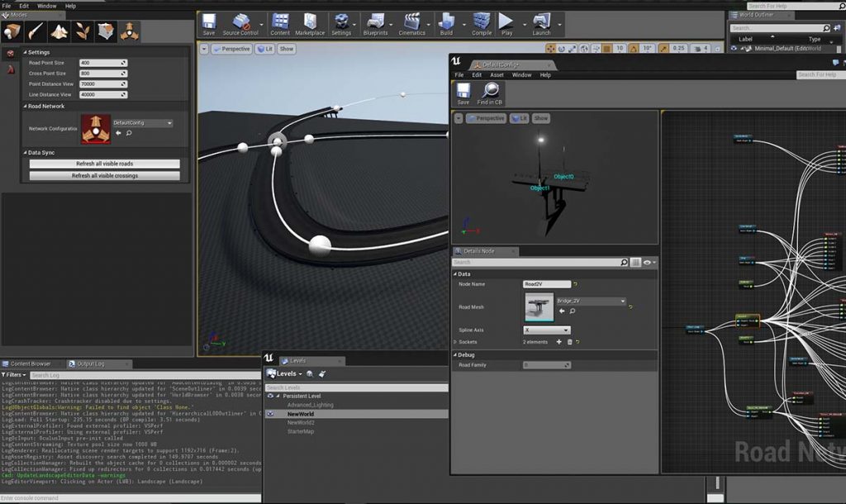Activate the Foliage mode tool
This screenshot has width=846, height=504.
(83, 31)
